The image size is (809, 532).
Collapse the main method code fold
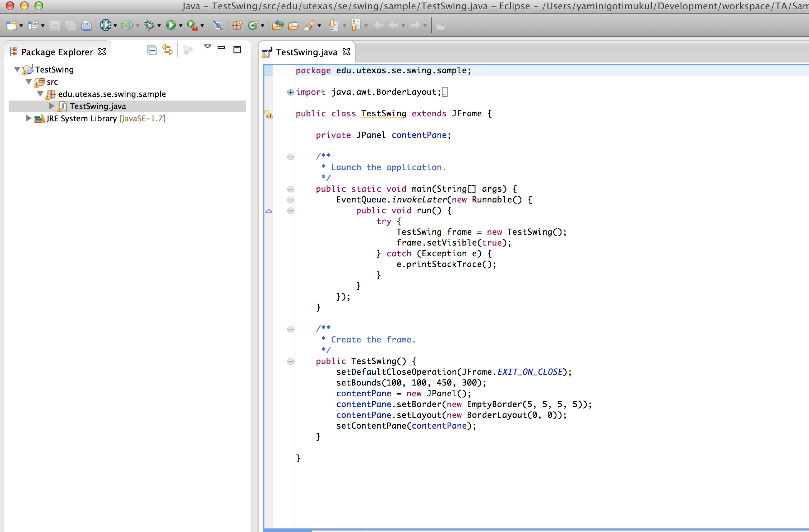point(290,189)
